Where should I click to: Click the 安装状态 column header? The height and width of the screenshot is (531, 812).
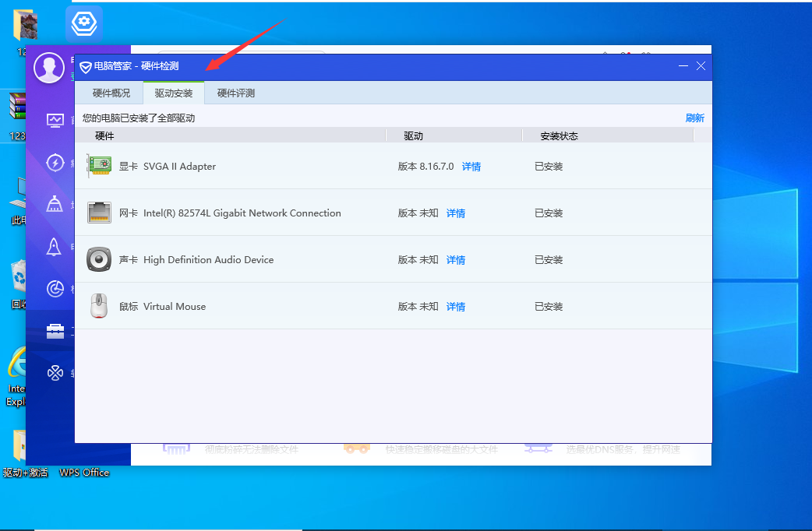[559, 136]
